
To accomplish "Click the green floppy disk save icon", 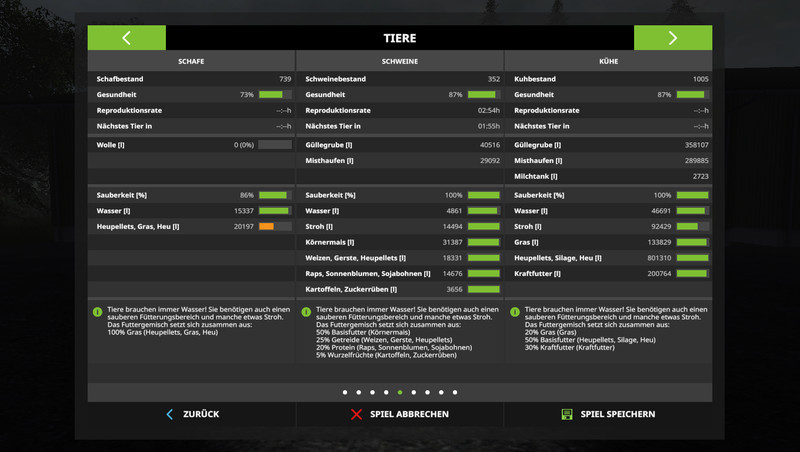I will (566, 414).
